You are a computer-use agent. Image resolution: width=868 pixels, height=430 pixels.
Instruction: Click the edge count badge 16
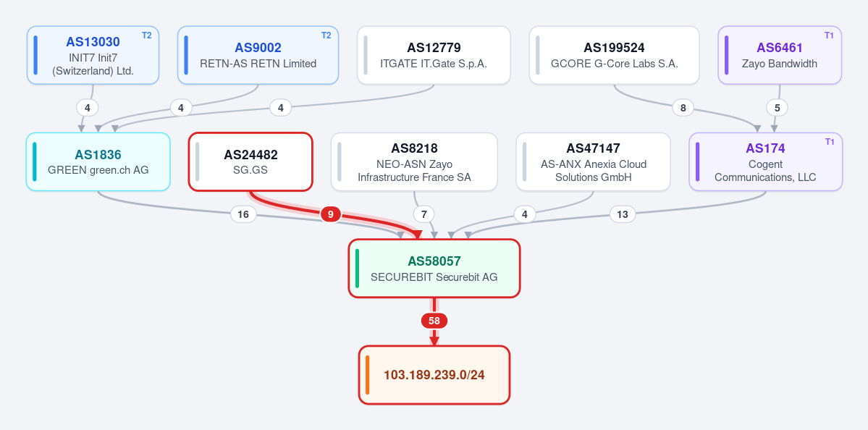point(243,214)
